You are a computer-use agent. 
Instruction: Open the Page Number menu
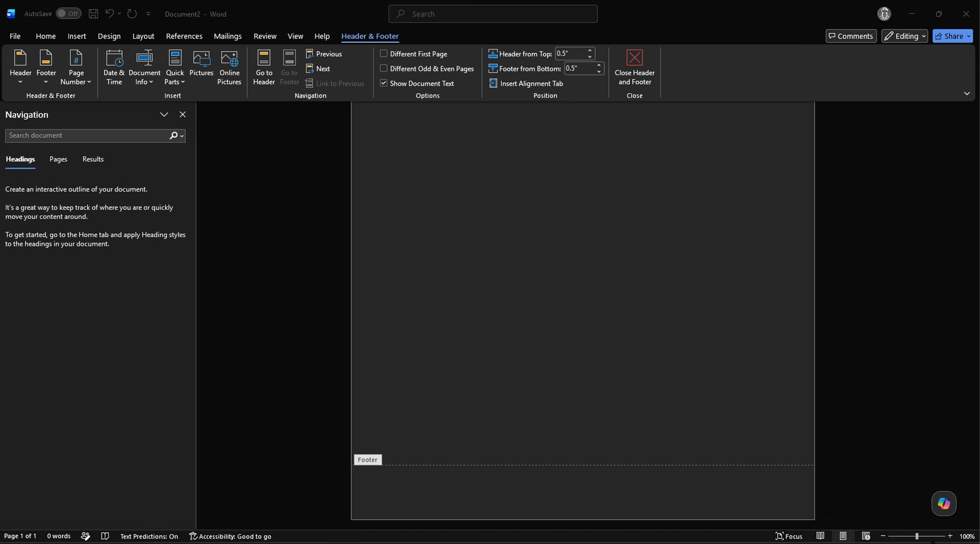click(76, 67)
